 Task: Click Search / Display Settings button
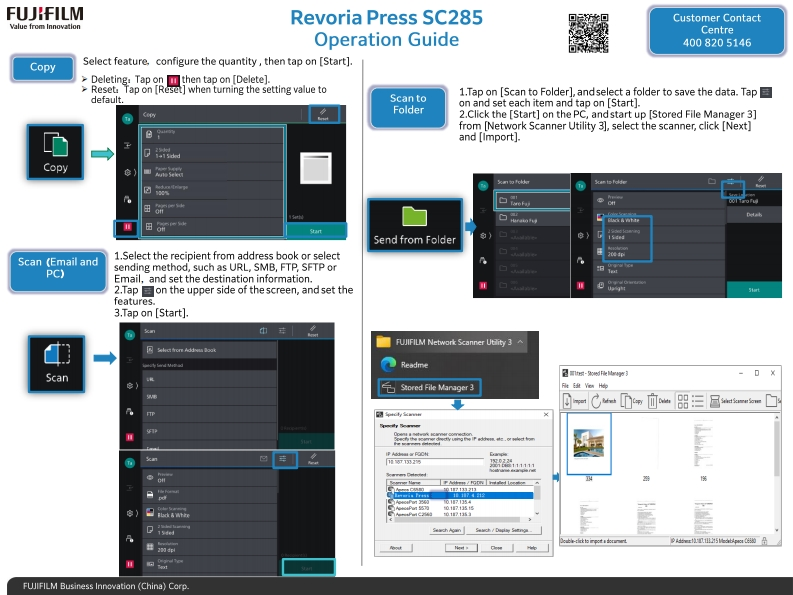coord(504,530)
